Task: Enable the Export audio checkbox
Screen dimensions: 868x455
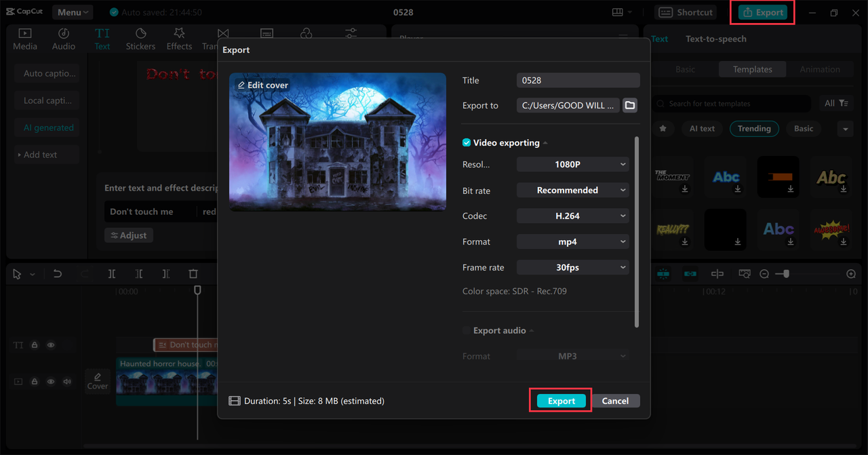Action: (x=467, y=330)
